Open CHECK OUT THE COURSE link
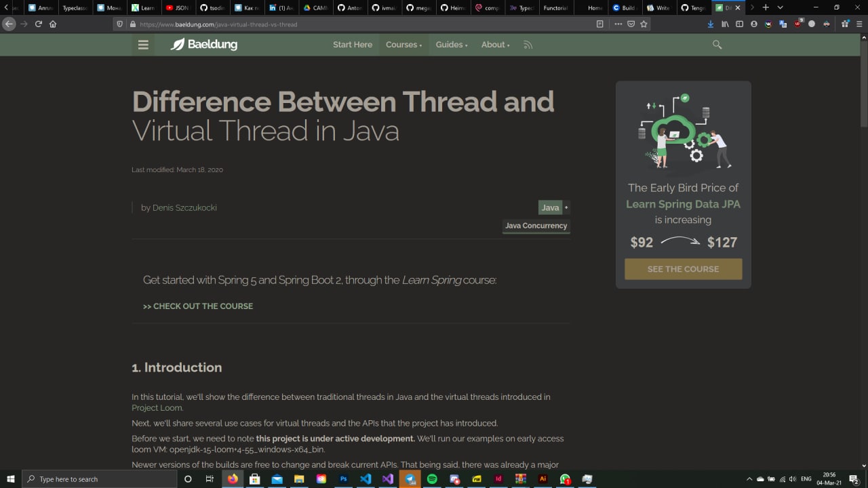 pos(198,306)
